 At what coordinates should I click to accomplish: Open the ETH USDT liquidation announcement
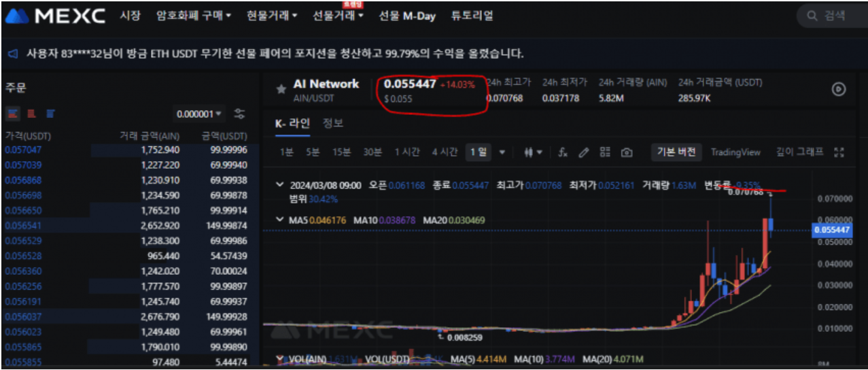click(x=275, y=53)
